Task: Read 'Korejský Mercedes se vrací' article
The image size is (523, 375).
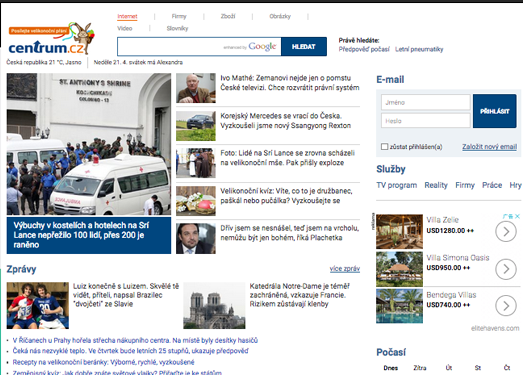Action: (x=286, y=121)
